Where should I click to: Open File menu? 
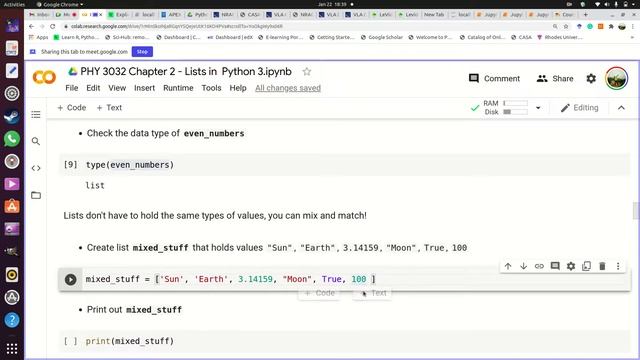tap(71, 88)
